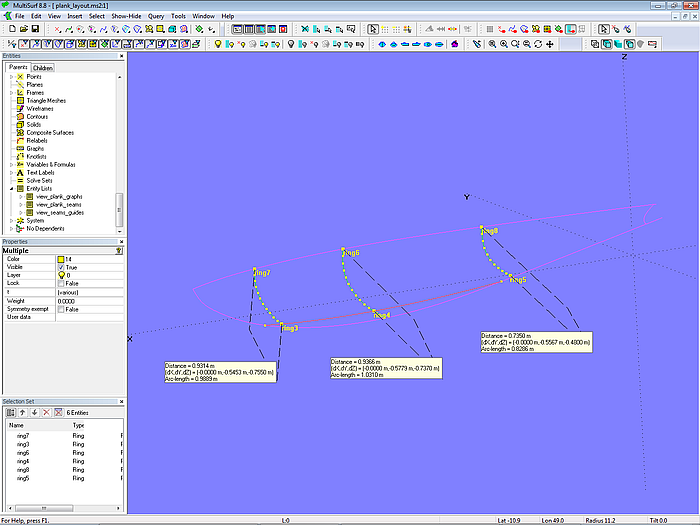Click the New file icon

point(10,30)
